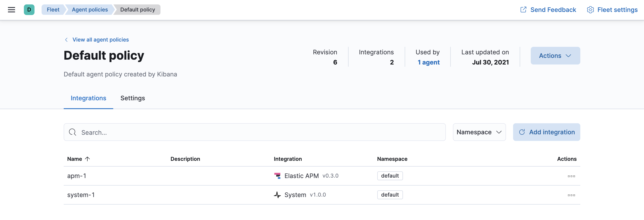Screen dimensions: 644x220
Task: Click the Elastic APM integration icon
Action: click(x=278, y=176)
